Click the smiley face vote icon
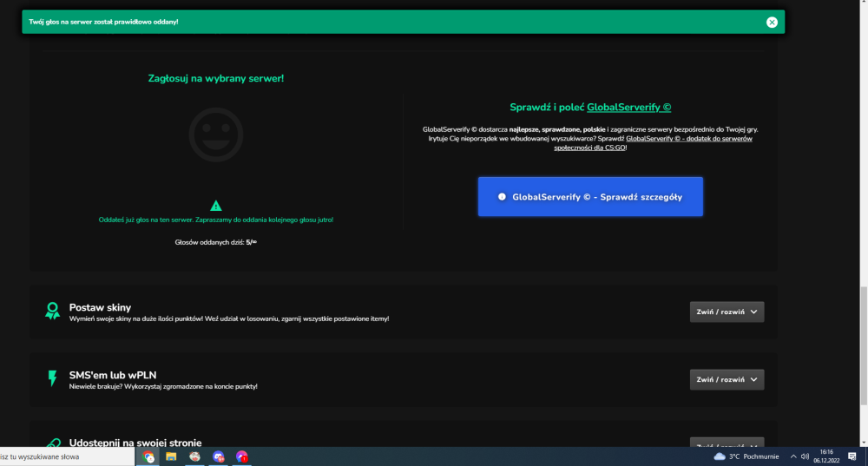The width and height of the screenshot is (868, 466). (216, 135)
